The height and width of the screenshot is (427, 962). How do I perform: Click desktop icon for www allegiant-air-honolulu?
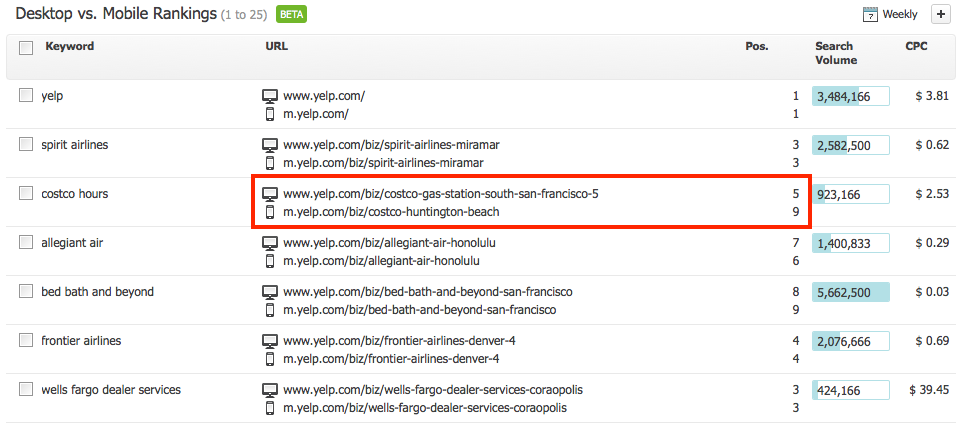tap(270, 244)
